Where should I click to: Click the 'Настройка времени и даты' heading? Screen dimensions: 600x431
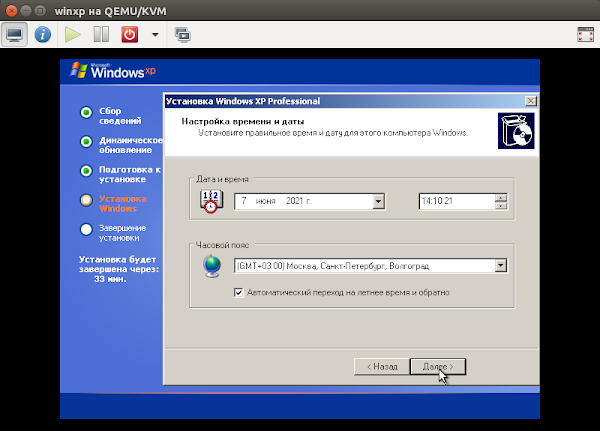pos(243,122)
